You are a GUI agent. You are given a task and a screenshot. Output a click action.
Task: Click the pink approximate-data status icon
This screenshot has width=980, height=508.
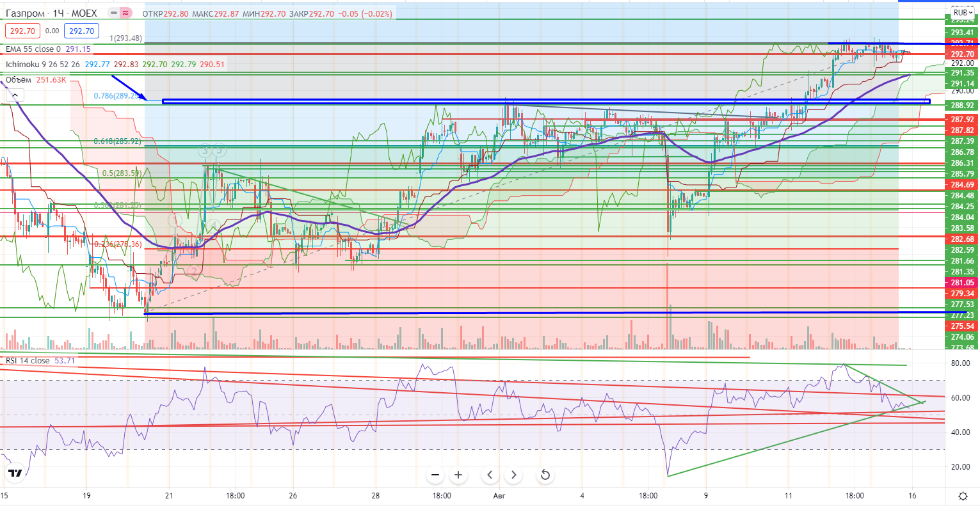pyautogui.click(x=126, y=13)
